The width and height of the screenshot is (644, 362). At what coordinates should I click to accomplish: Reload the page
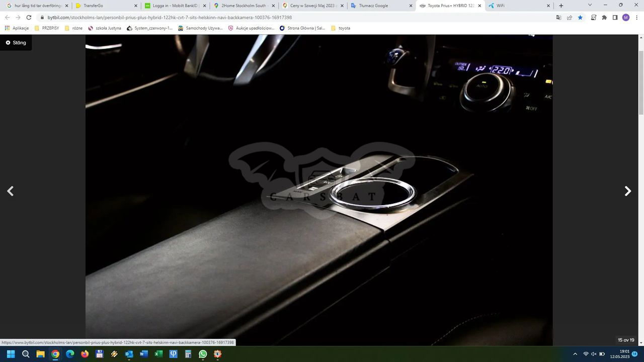click(x=29, y=17)
